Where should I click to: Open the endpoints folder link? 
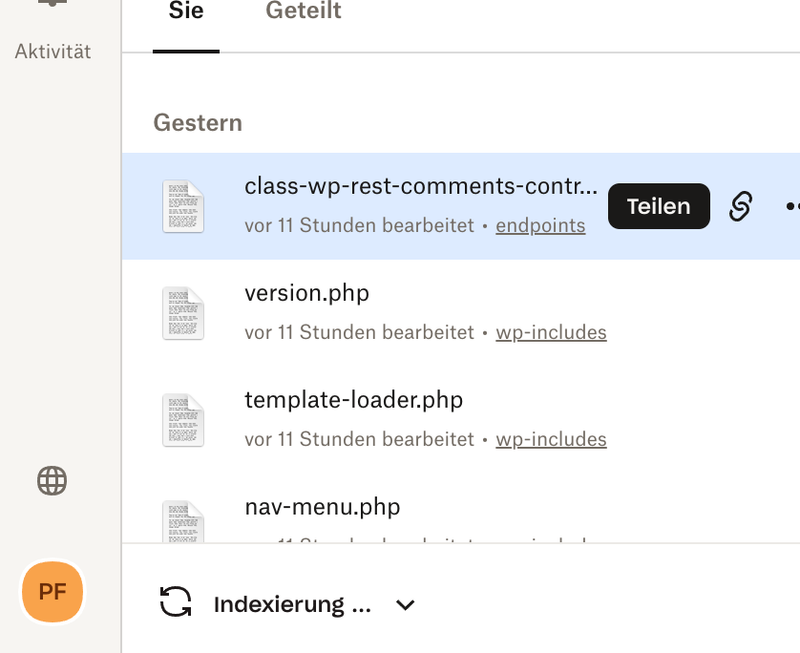540,226
